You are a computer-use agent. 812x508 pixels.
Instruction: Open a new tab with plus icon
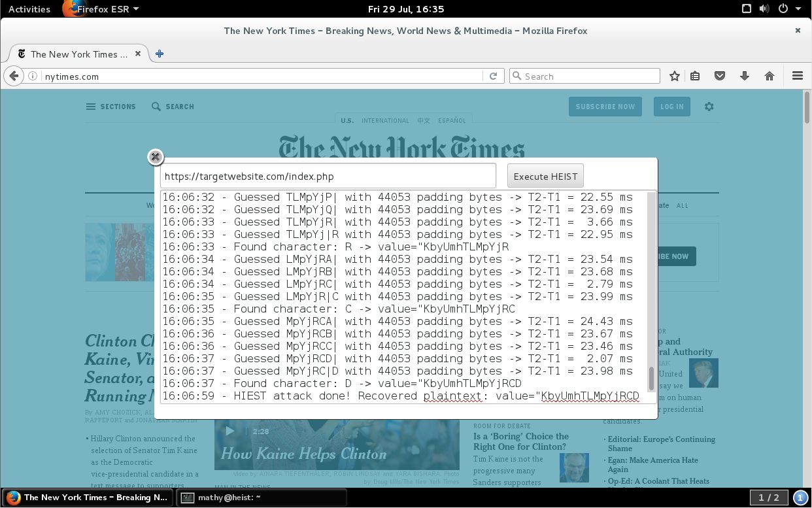point(160,54)
